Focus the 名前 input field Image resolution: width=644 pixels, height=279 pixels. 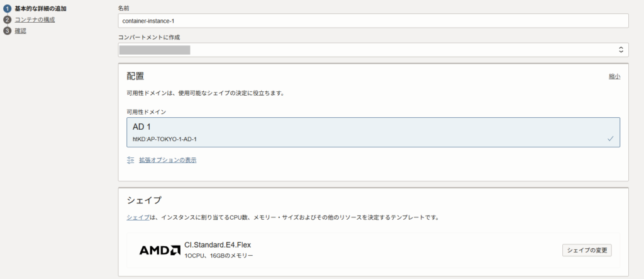373,21
